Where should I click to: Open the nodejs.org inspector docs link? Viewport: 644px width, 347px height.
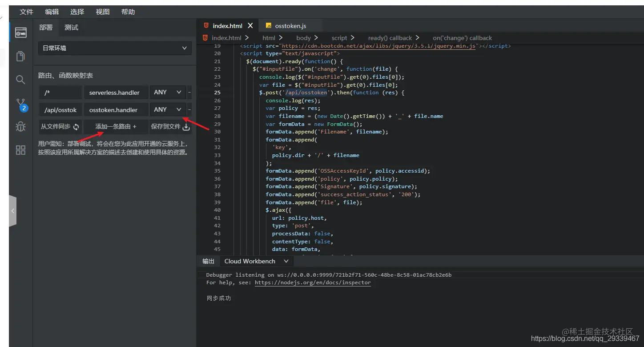tap(313, 282)
